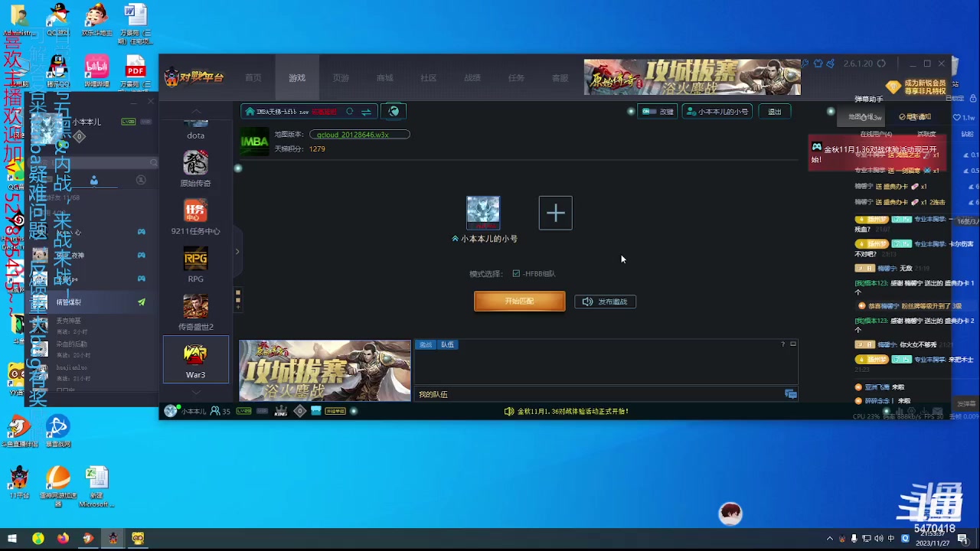980x551 pixels.
Task: Click the KING crown badge in status bar
Action: click(x=281, y=412)
